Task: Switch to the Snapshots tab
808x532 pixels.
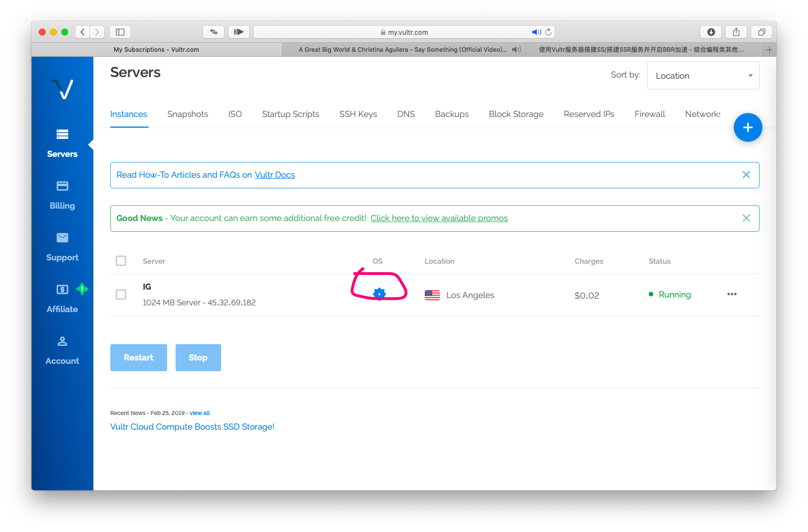Action: click(x=187, y=114)
